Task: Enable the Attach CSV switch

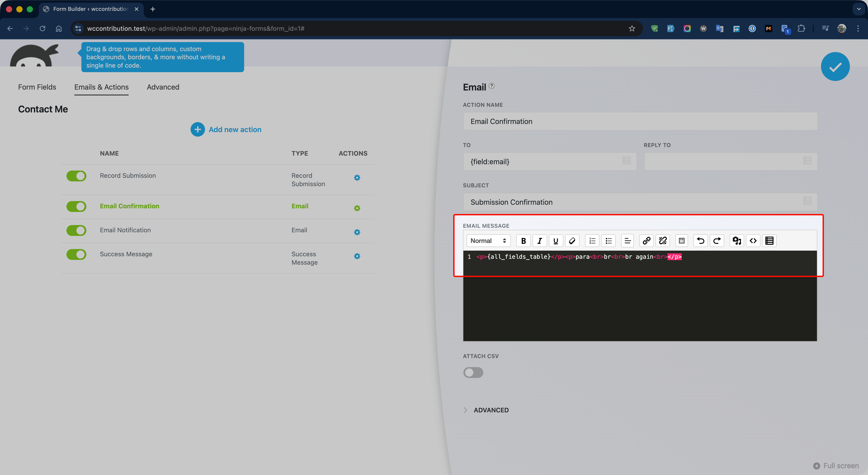Action: coord(473,373)
